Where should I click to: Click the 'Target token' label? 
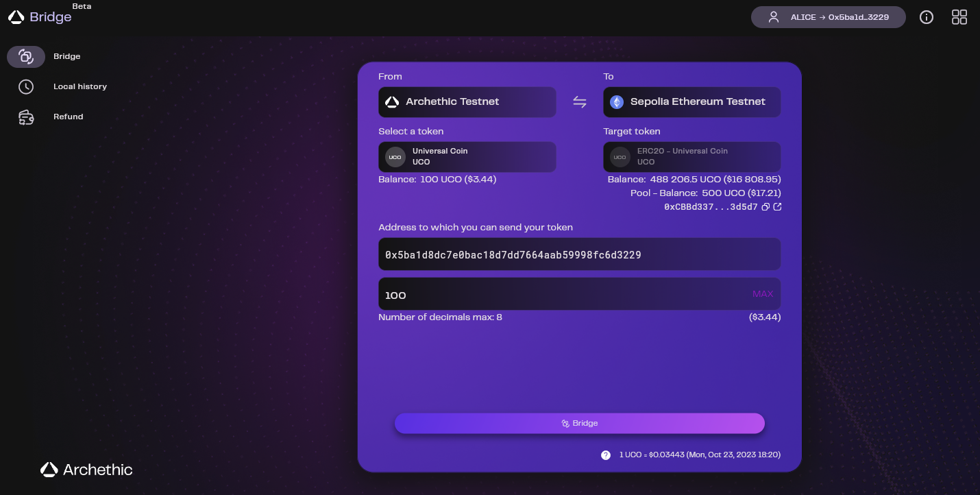click(632, 131)
